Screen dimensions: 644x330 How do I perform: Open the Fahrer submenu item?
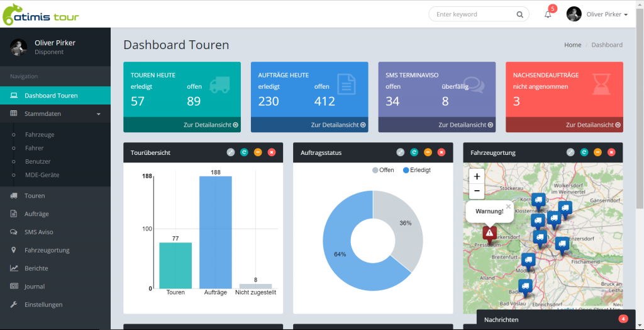click(x=34, y=148)
